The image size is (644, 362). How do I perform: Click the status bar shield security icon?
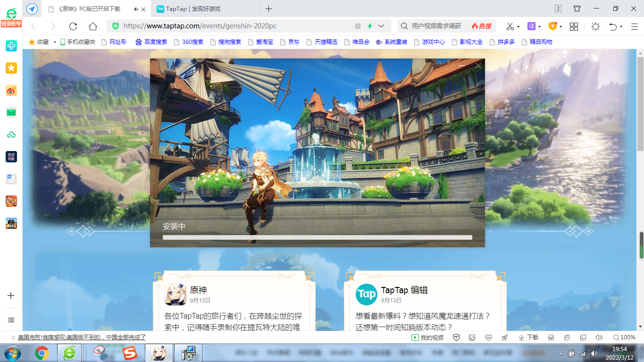456,337
